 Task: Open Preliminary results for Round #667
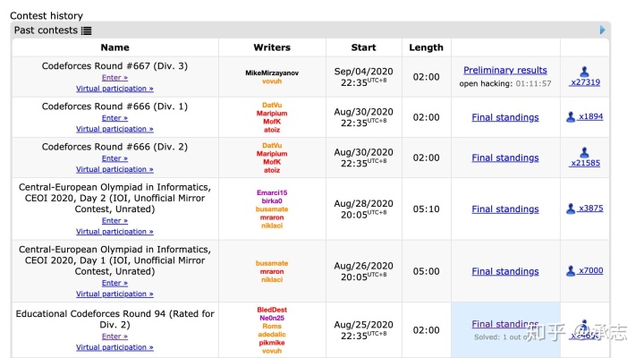(505, 71)
